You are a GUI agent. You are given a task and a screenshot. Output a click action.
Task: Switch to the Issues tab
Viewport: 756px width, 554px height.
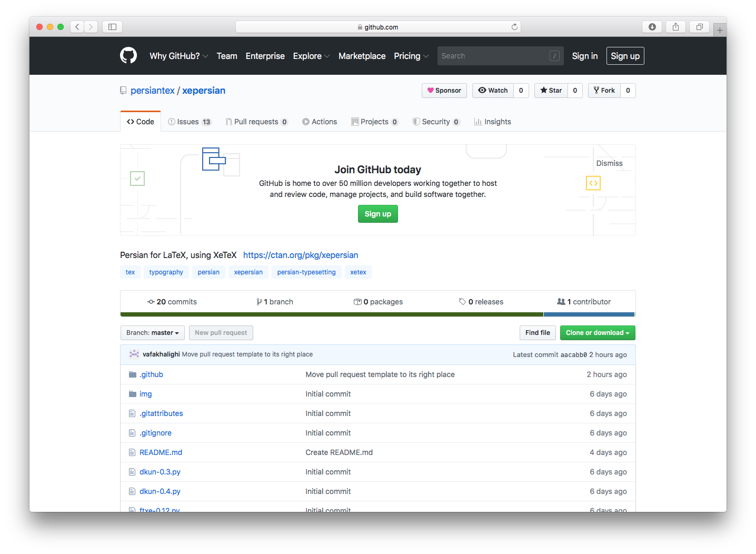click(x=190, y=122)
